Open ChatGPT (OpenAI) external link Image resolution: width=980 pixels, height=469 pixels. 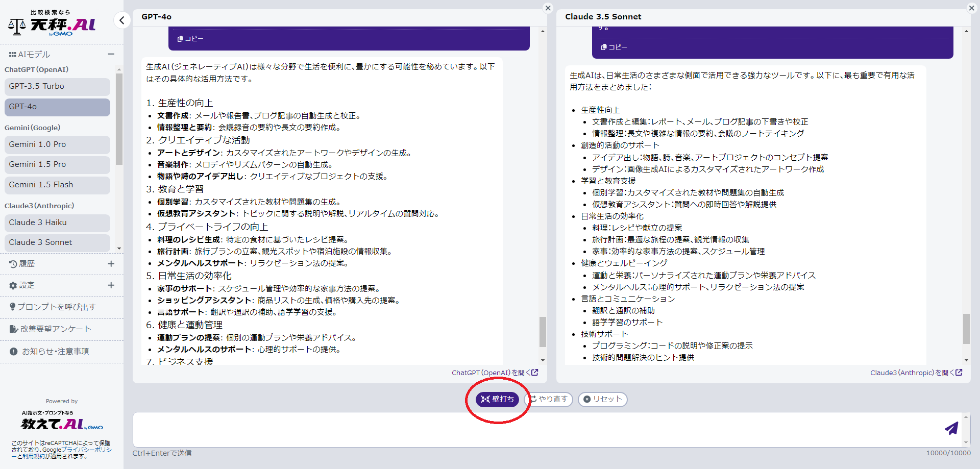pyautogui.click(x=495, y=373)
